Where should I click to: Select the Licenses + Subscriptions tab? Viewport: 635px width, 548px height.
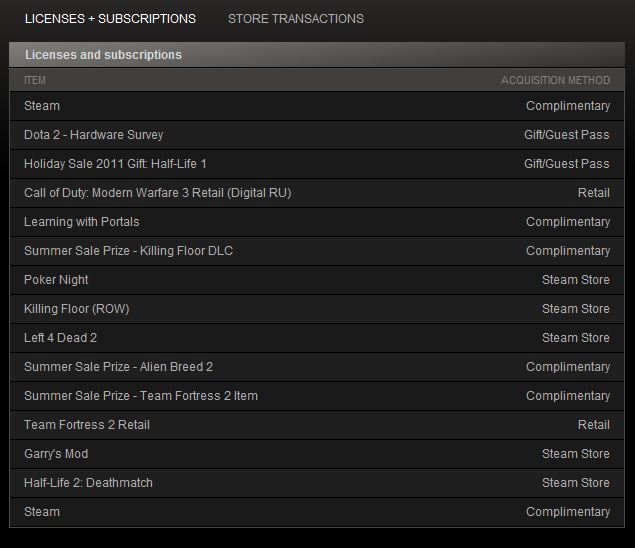click(110, 19)
